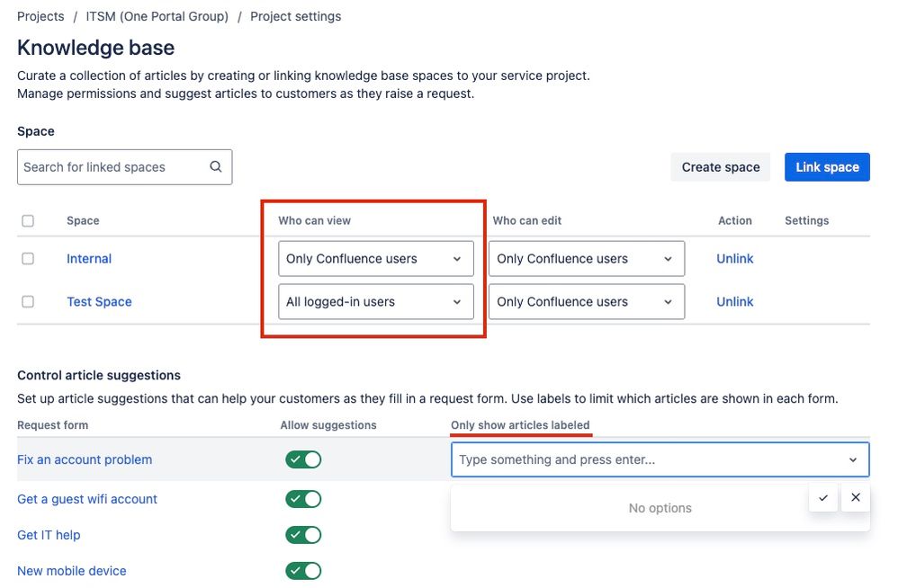Viewport: 898px width, 588px height.
Task: Click the Link space button
Action: [827, 167]
